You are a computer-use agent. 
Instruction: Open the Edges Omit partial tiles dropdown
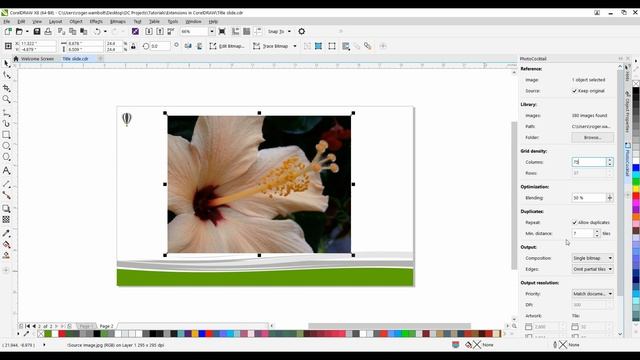click(x=593, y=269)
